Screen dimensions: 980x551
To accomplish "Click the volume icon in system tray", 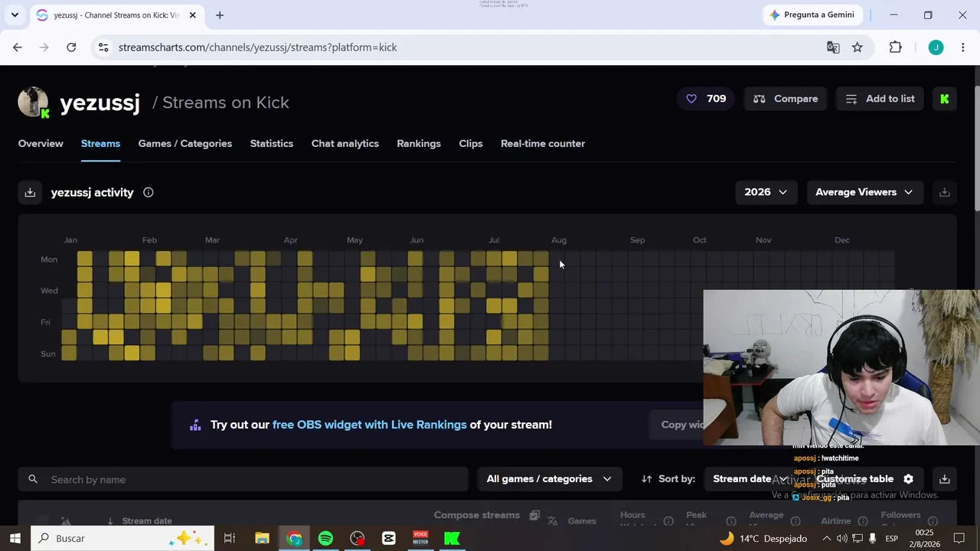I will coord(842,539).
